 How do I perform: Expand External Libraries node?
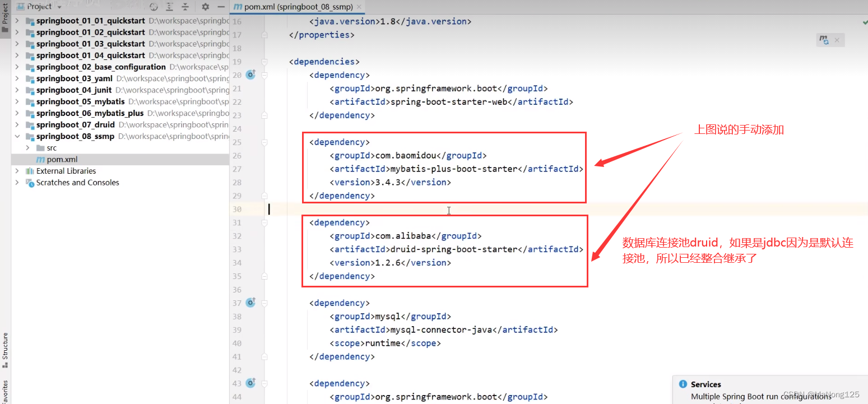click(17, 171)
